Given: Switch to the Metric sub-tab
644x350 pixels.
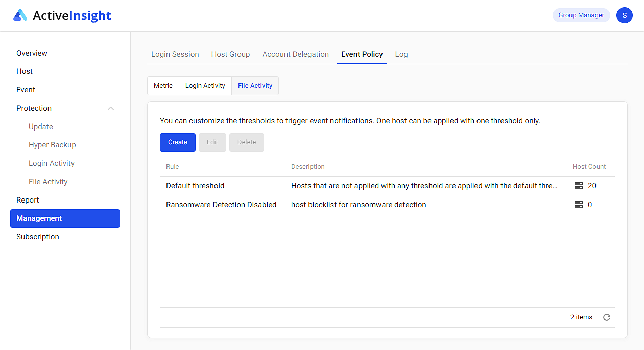Looking at the screenshot, I should (x=163, y=85).
